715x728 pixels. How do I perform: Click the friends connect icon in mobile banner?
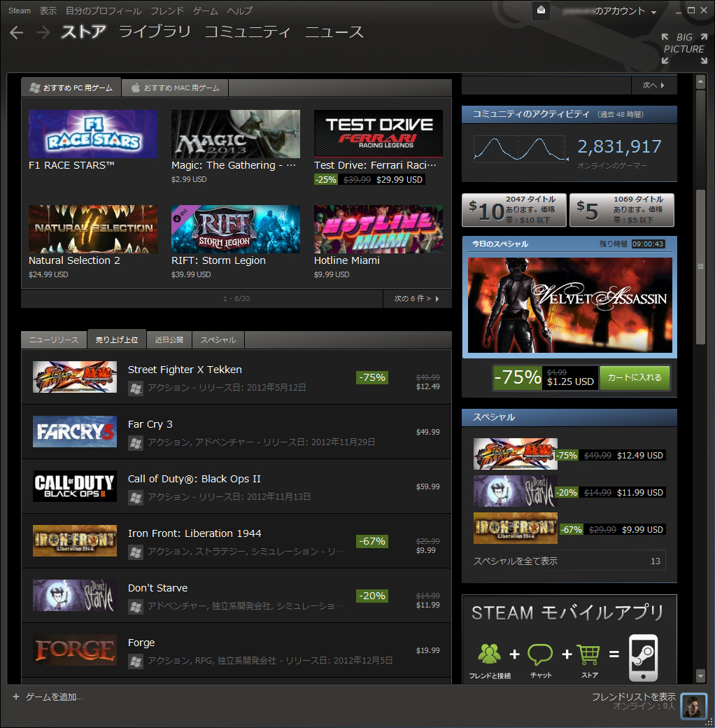tap(489, 654)
